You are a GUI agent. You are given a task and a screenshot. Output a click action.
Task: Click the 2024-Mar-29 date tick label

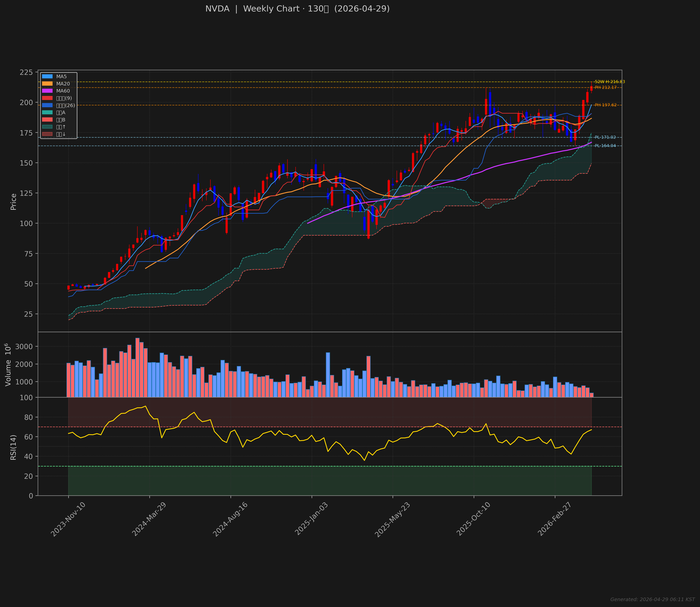(149, 519)
